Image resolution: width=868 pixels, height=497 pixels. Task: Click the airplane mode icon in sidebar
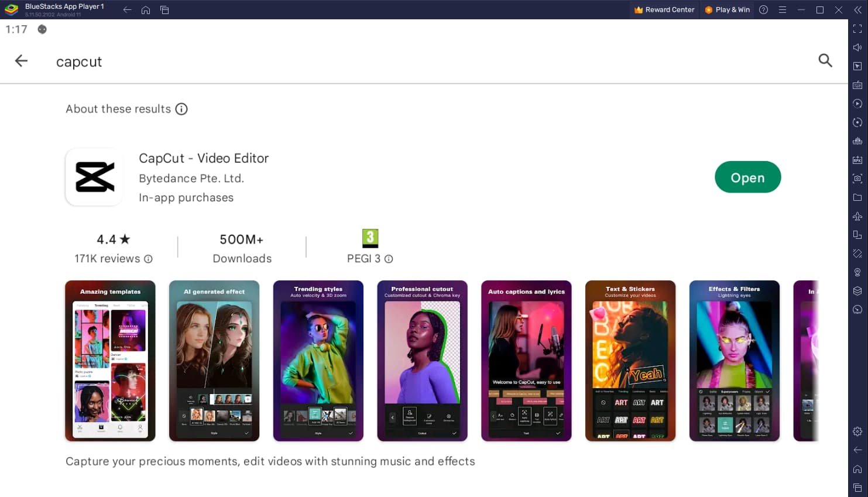coord(857,216)
